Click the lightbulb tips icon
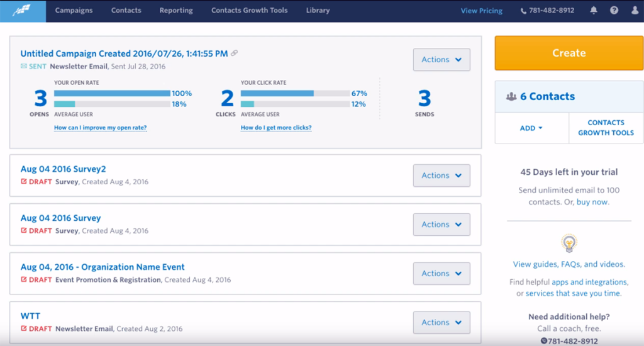The image size is (644, 346). coord(569,243)
